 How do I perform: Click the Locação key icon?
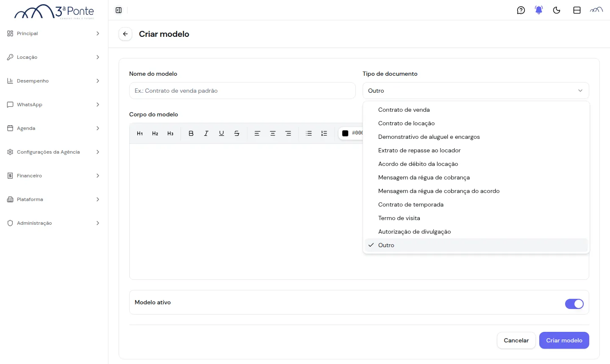(10, 57)
